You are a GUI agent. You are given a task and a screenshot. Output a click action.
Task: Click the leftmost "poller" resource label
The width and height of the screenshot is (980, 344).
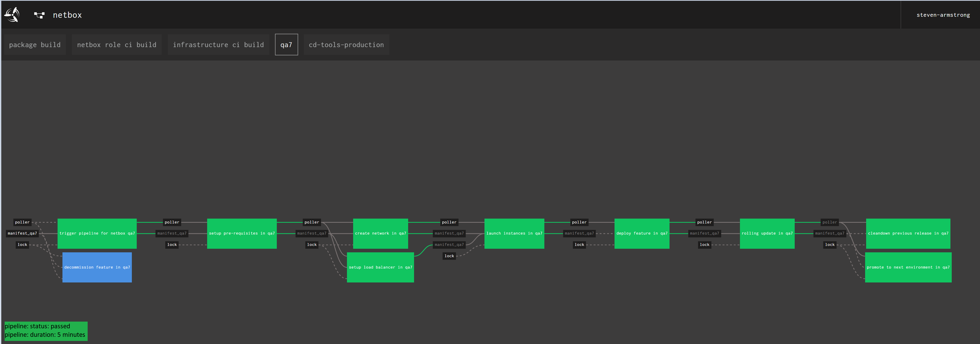(x=22, y=222)
